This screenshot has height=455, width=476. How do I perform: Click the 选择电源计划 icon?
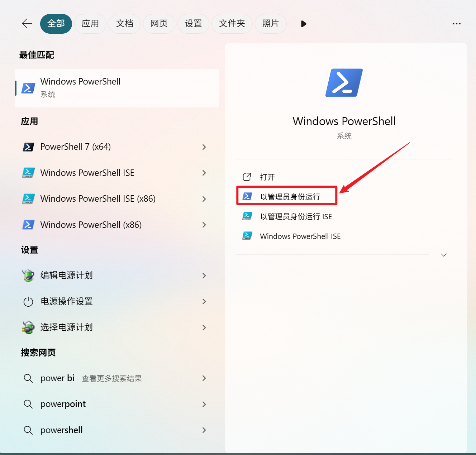click(x=28, y=327)
